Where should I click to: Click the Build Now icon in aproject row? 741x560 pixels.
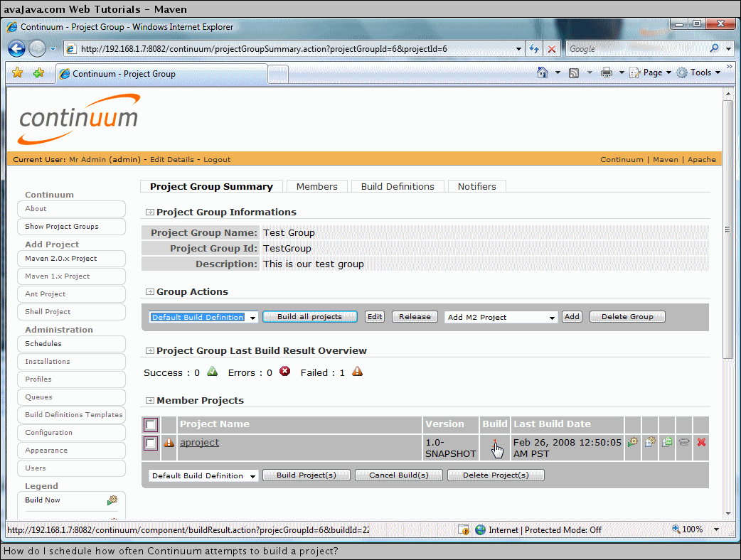click(x=632, y=442)
